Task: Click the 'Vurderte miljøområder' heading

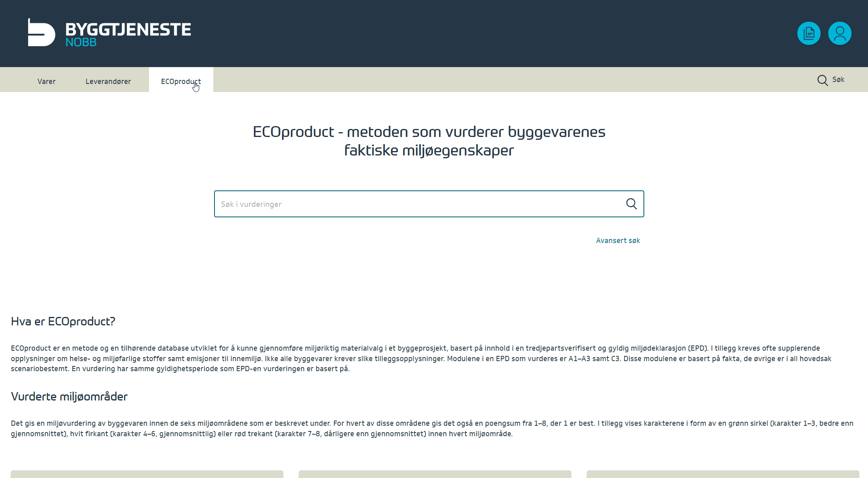Action: pos(69,396)
